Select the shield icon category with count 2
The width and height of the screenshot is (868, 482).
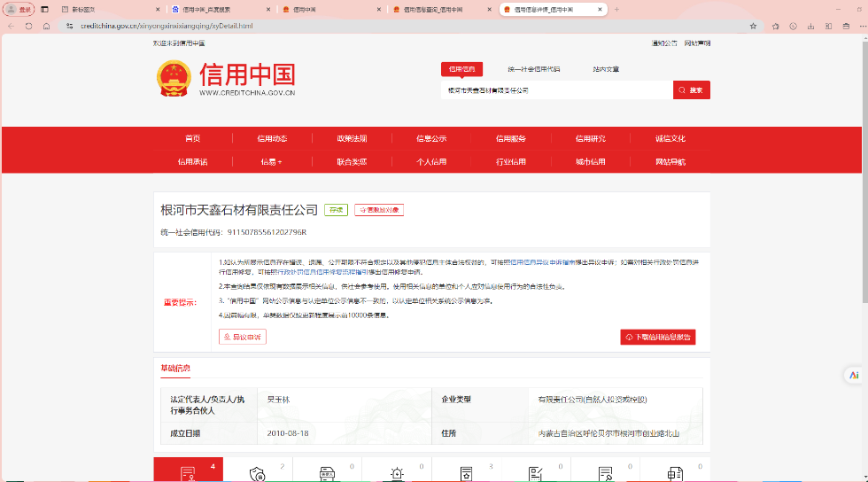(x=258, y=470)
